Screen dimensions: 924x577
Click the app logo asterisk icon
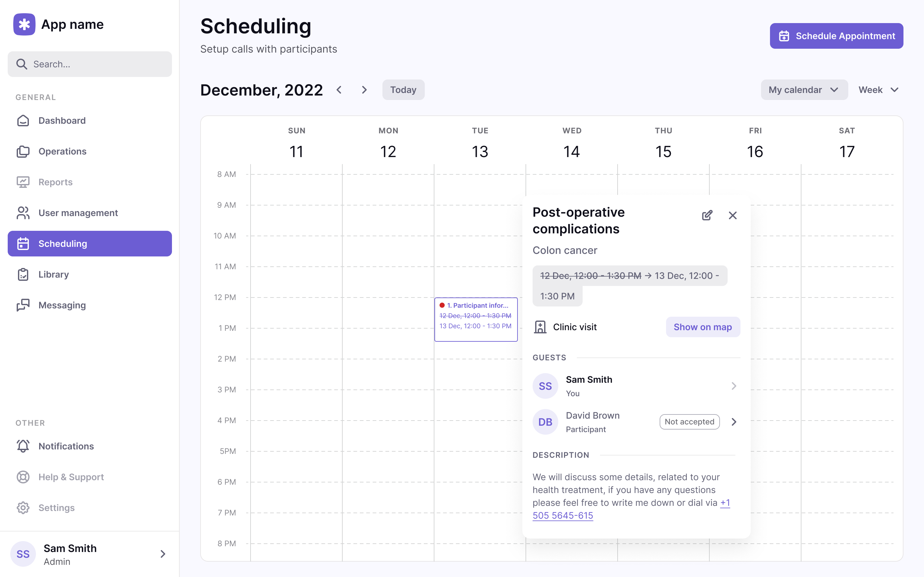(x=24, y=24)
